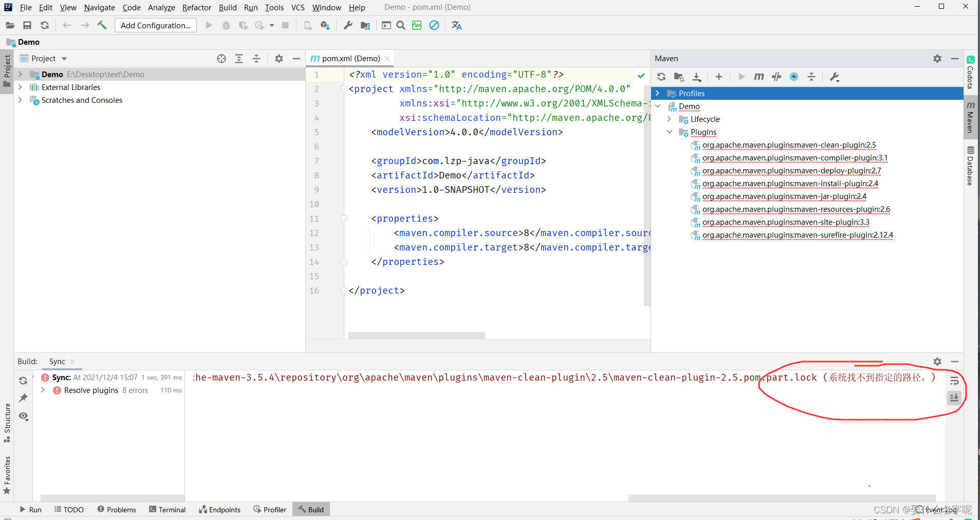Click the Debug bug icon
980x520 pixels.
pos(226,25)
